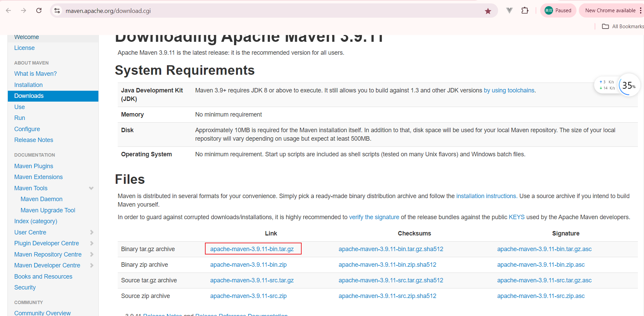
Task: Open the Use sidebar link
Action: pyautogui.click(x=19, y=107)
